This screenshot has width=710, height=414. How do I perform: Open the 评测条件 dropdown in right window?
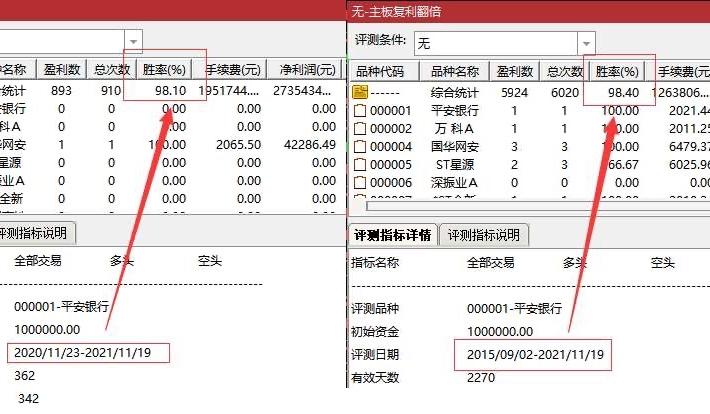587,43
